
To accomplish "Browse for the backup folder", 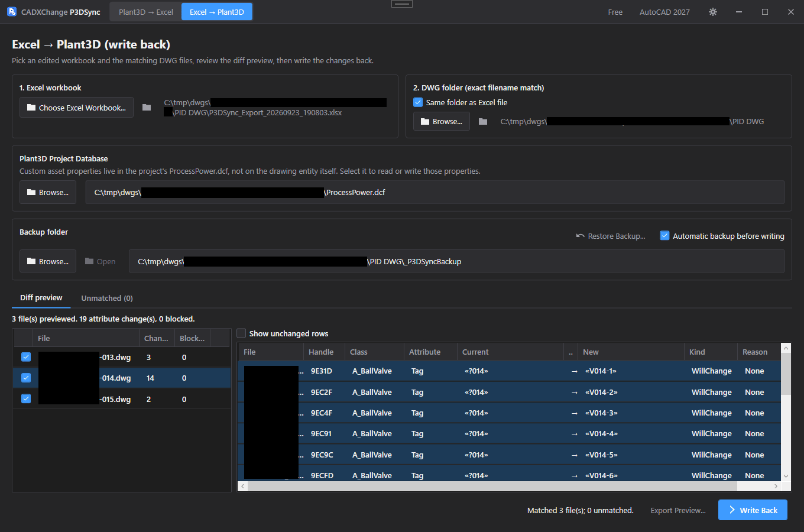I will pos(48,261).
